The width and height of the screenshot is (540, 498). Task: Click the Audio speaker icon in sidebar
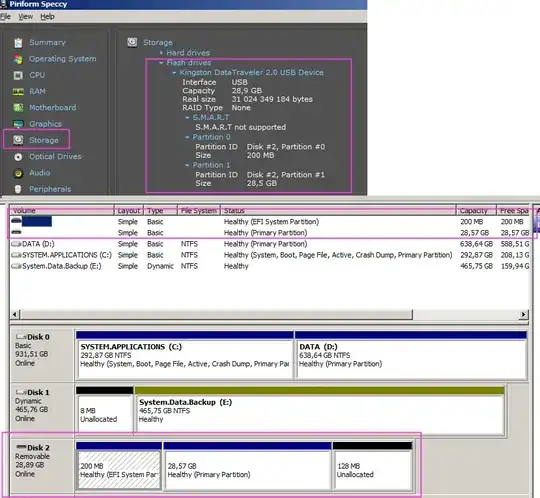18,173
